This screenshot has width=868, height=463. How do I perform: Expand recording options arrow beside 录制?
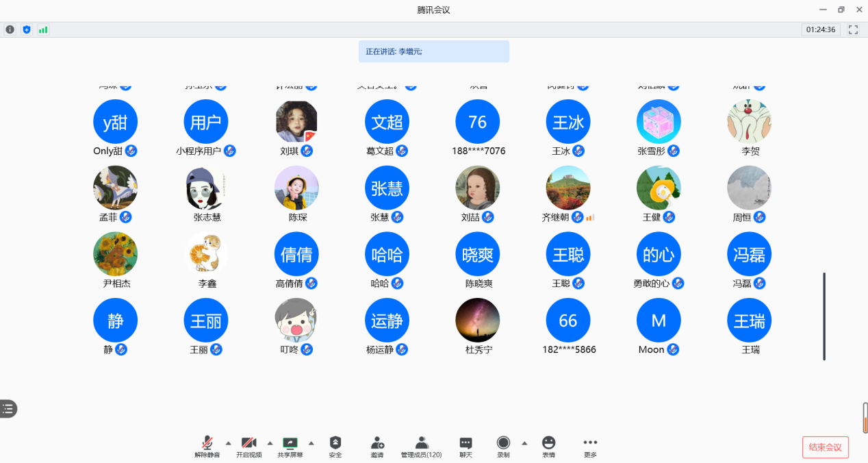pos(524,442)
